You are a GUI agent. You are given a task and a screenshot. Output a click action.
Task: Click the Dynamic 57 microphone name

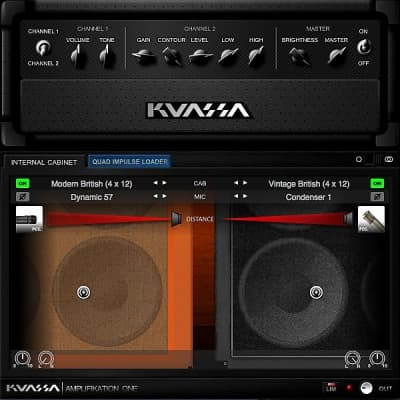click(92, 197)
